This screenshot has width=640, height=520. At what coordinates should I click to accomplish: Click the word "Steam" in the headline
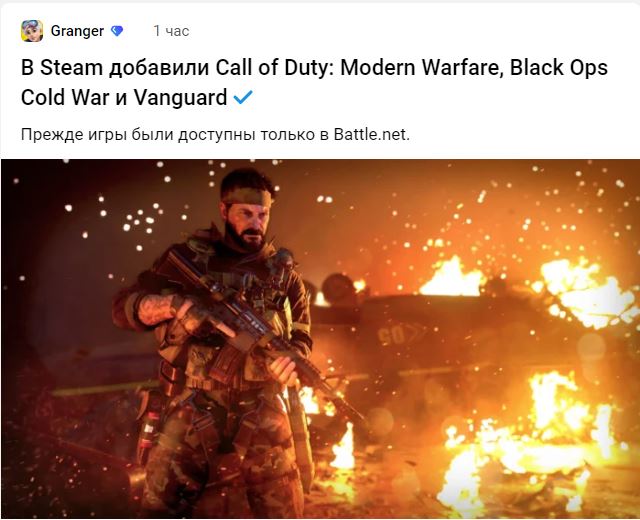[71, 68]
